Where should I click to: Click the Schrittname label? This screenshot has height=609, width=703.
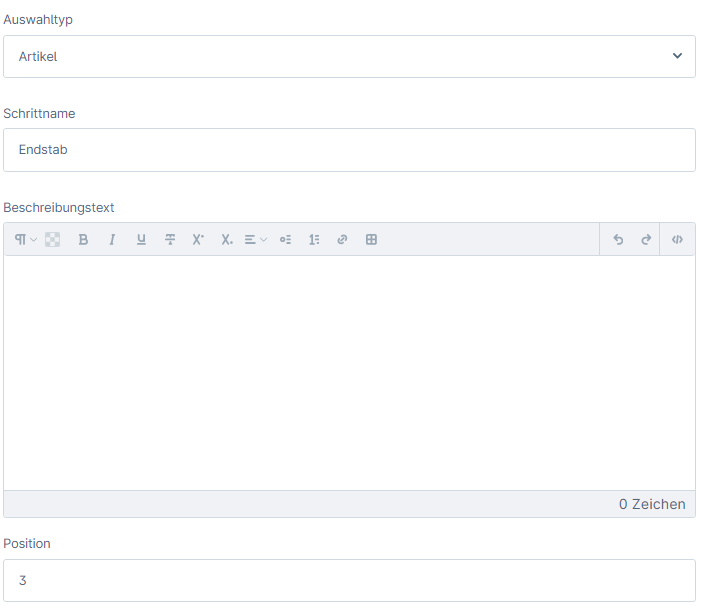[x=39, y=113]
